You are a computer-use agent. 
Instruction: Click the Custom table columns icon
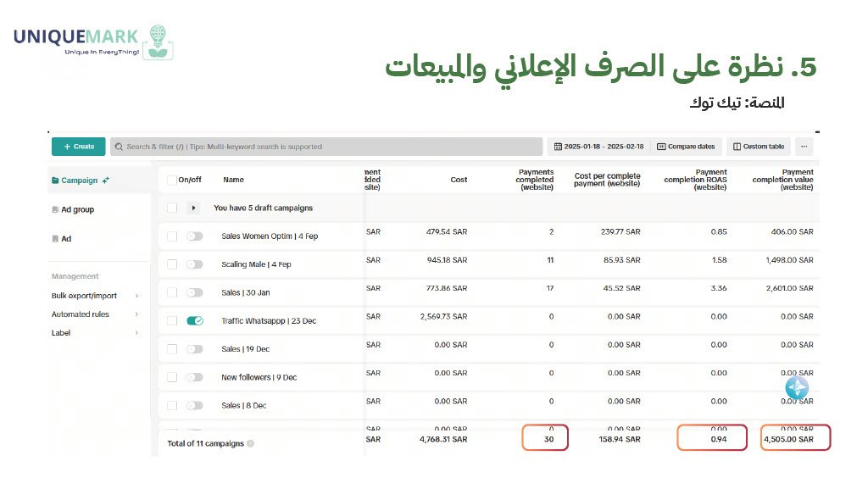click(737, 147)
